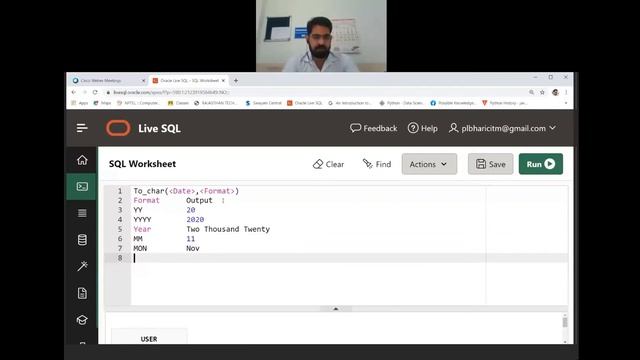Open My Scripts document icon
The width and height of the screenshot is (640, 360).
(82, 293)
